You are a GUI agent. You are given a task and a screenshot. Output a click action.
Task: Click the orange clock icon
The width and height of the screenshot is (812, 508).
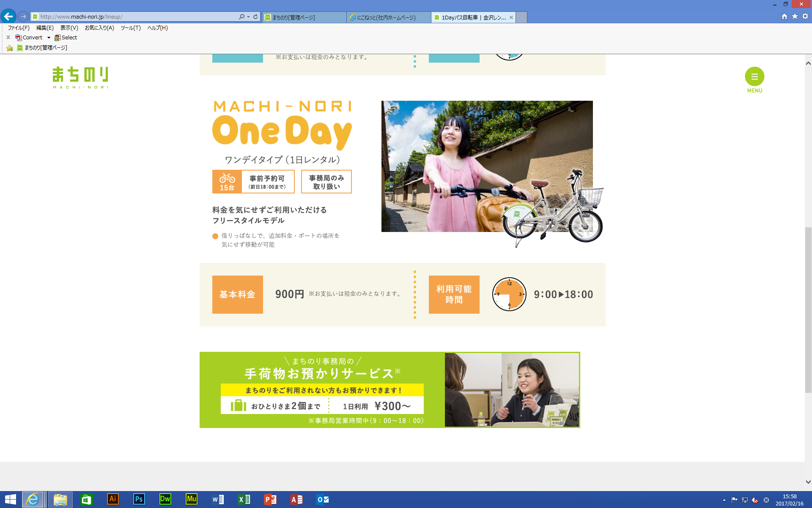pos(509,294)
